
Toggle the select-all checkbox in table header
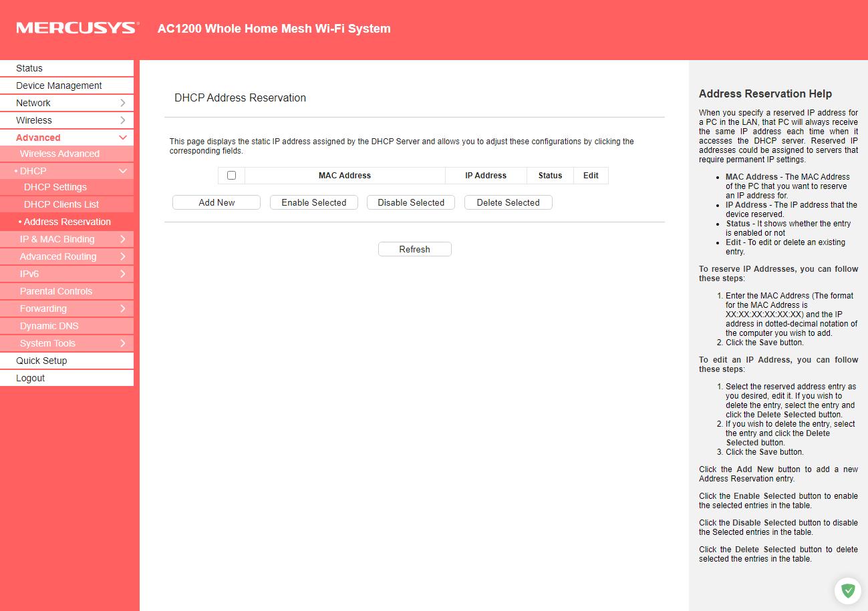click(231, 176)
